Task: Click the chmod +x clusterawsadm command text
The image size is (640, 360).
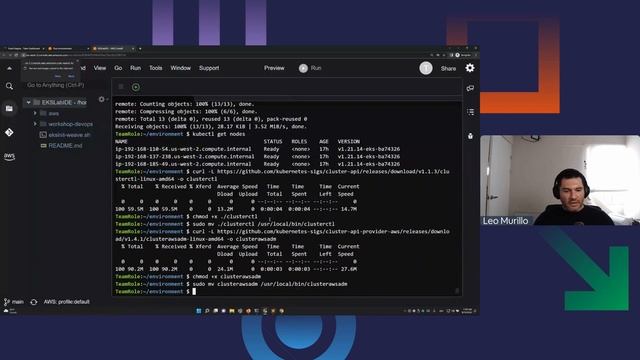Action: 227,276
